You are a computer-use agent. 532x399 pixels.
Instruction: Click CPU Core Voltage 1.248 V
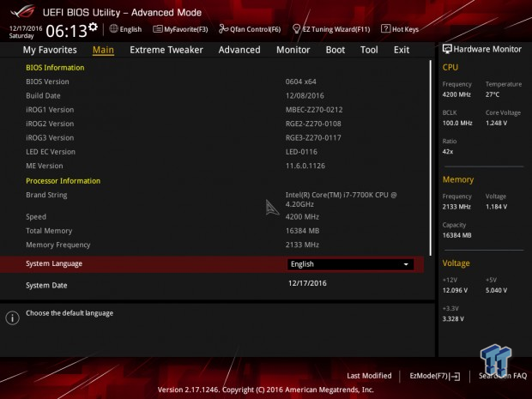(496, 124)
